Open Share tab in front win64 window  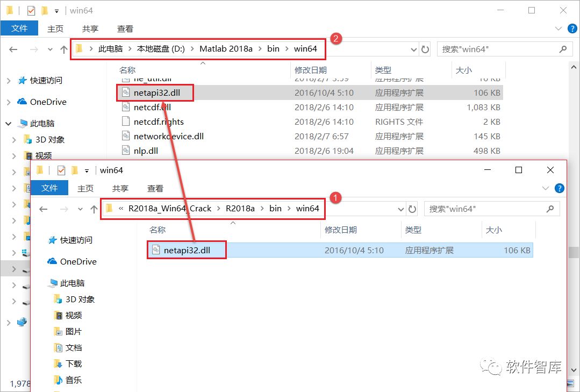[x=120, y=188]
